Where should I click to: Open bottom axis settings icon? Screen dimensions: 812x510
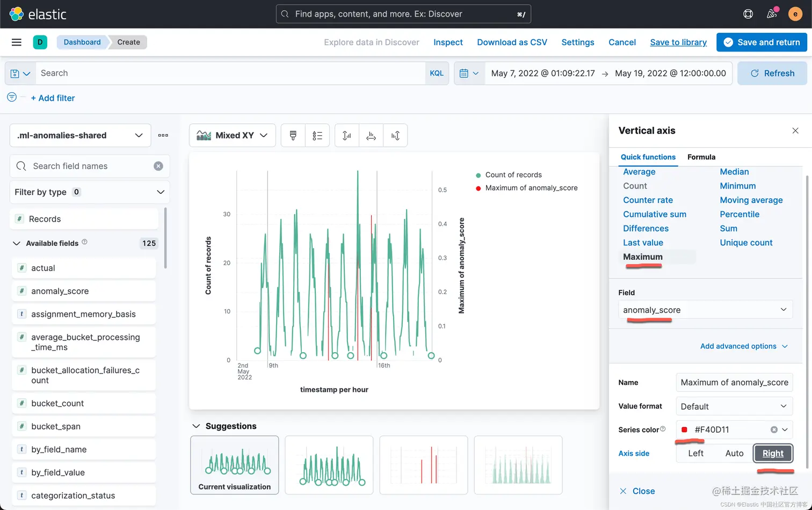click(x=371, y=135)
